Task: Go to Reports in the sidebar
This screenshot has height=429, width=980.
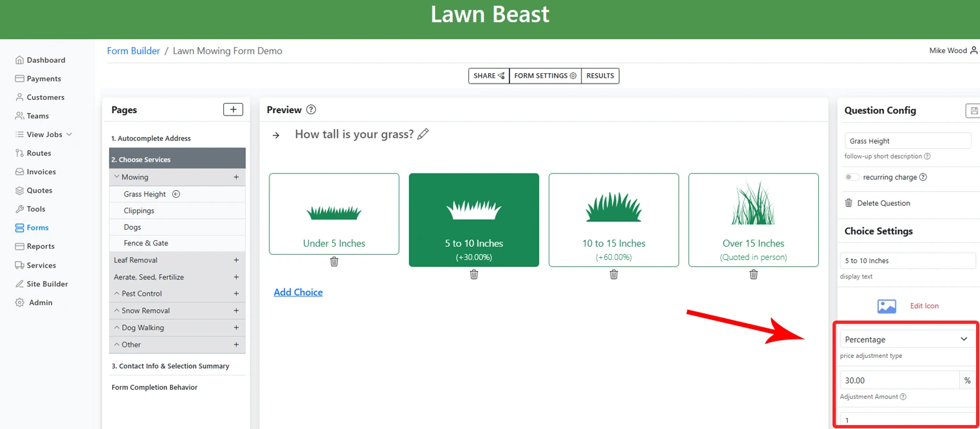Action: [x=35, y=246]
